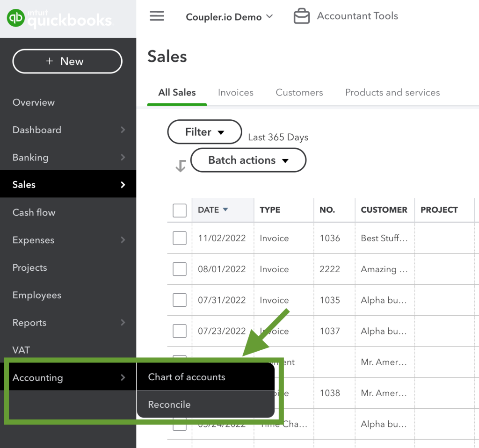This screenshot has height=448, width=479.
Task: Expand the Expenses sidebar chevron
Action: tap(123, 240)
